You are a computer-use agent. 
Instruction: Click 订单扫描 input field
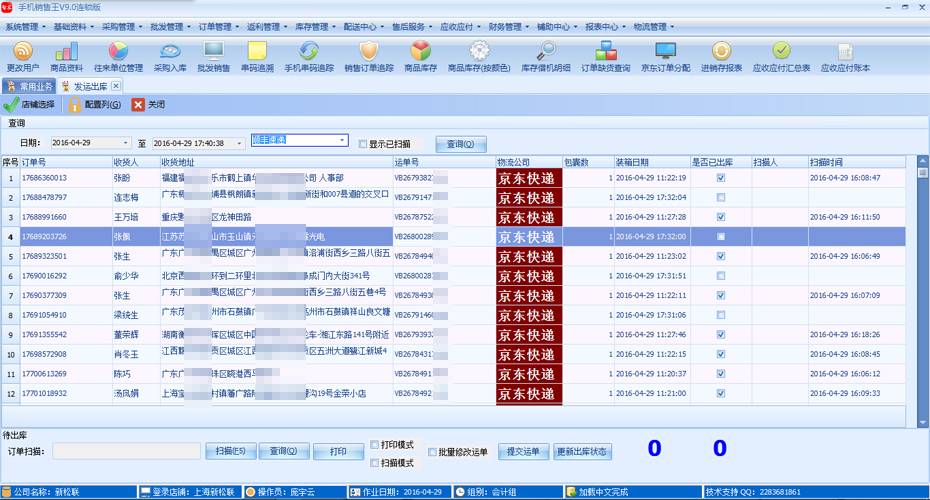[x=126, y=451]
